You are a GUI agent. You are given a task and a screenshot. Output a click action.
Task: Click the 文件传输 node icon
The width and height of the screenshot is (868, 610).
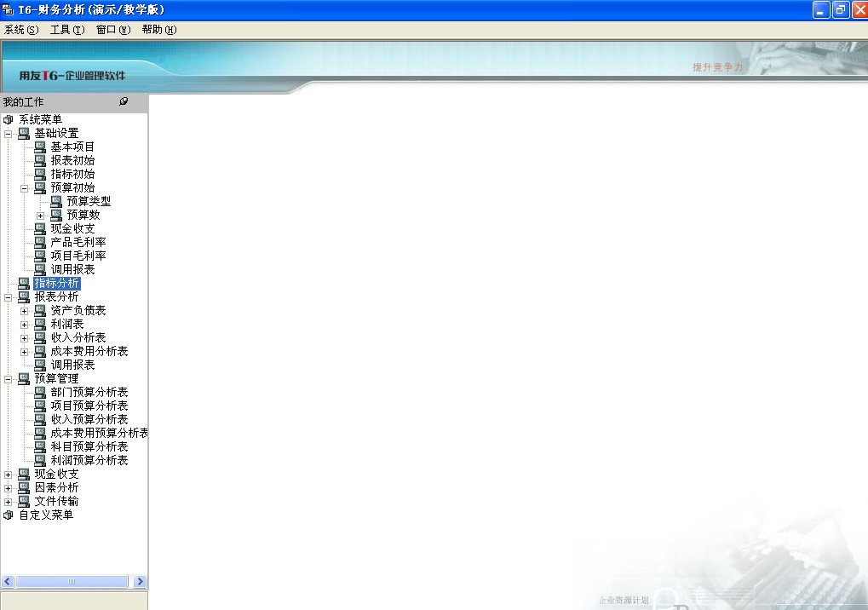[24, 502]
